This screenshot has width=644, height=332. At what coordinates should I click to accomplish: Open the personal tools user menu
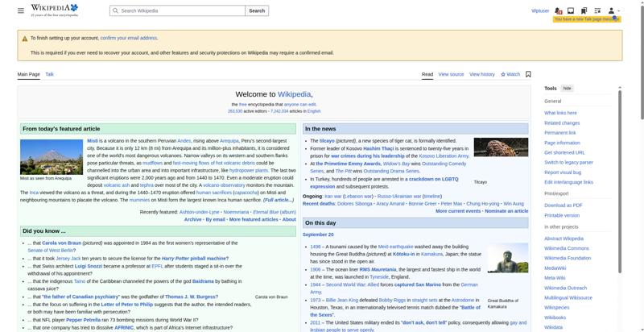(x=613, y=10)
